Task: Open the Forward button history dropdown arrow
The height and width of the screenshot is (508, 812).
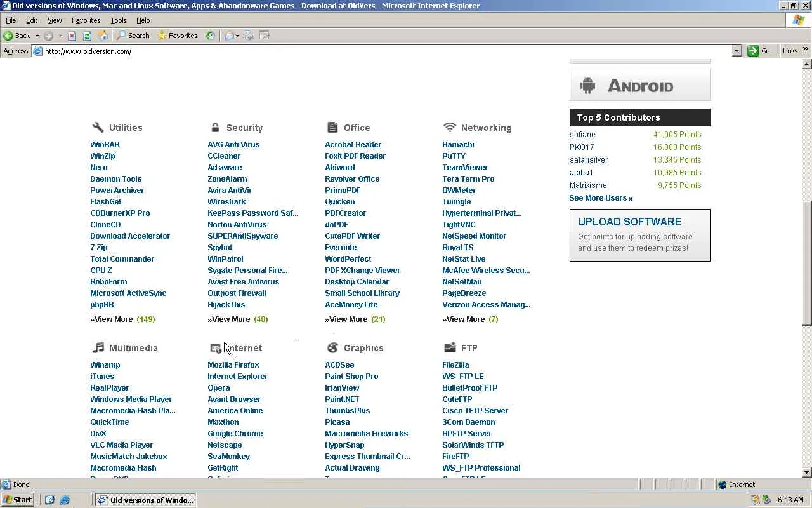Action: pos(60,36)
